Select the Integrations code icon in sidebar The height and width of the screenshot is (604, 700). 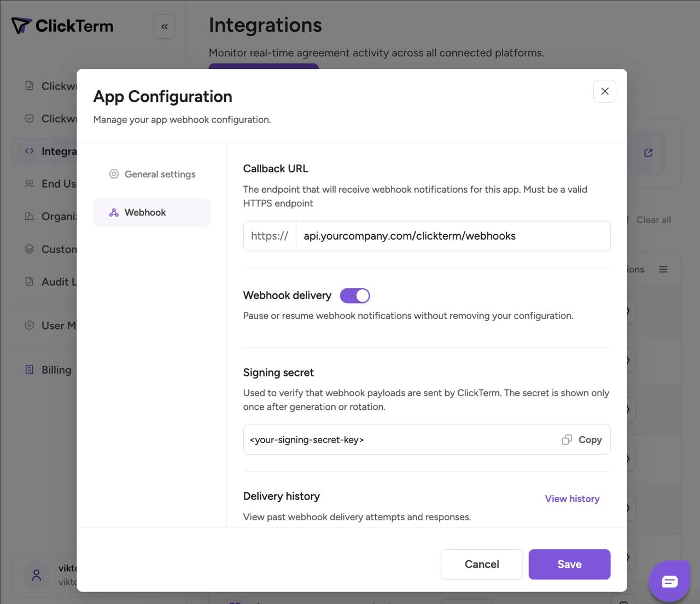point(28,151)
